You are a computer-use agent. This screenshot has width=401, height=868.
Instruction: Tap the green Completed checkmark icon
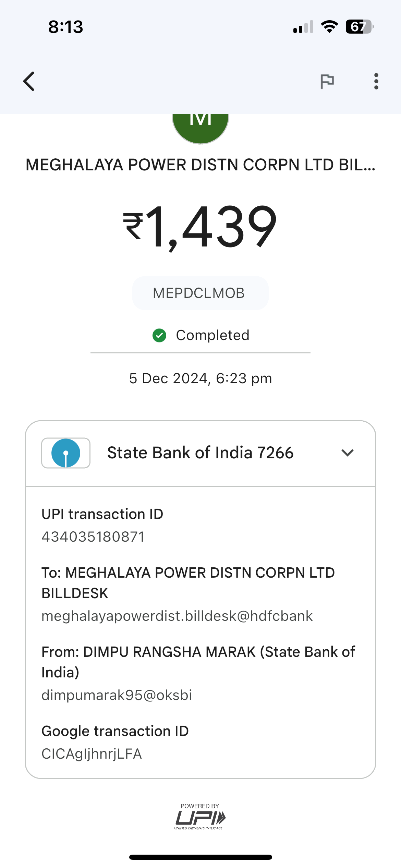point(159,335)
